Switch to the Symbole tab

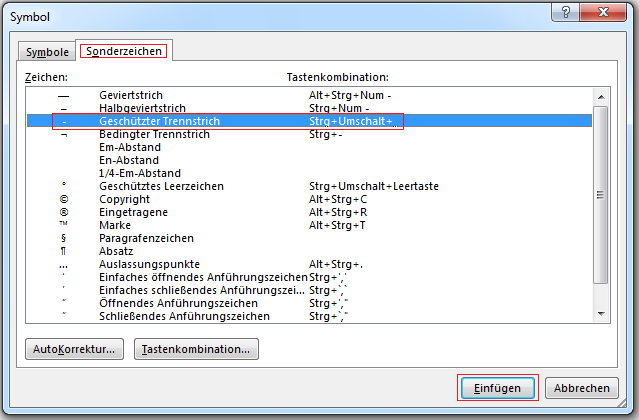(47, 52)
